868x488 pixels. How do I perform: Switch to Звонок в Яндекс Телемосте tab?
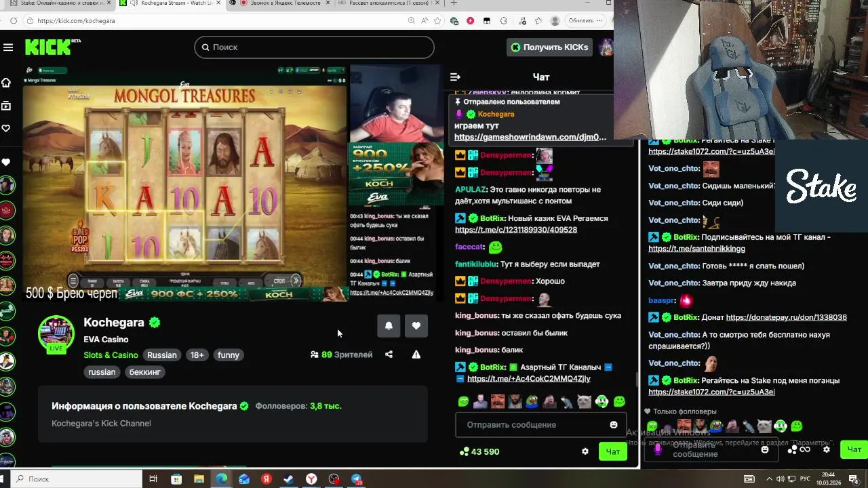[x=278, y=3]
